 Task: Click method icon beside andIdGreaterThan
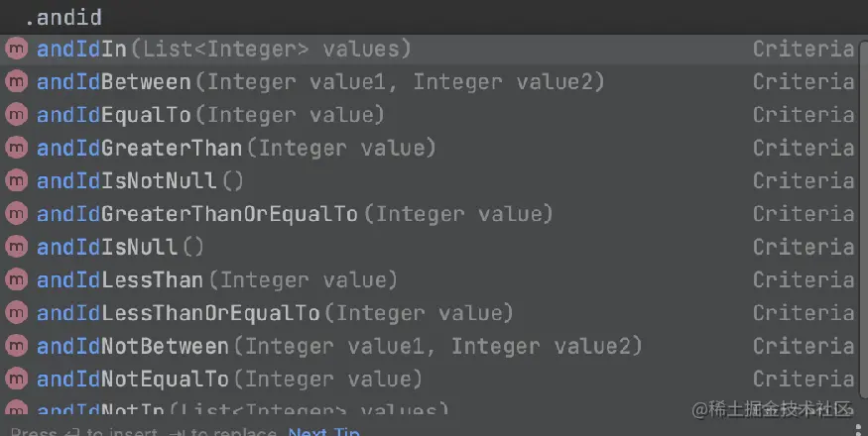point(16,148)
